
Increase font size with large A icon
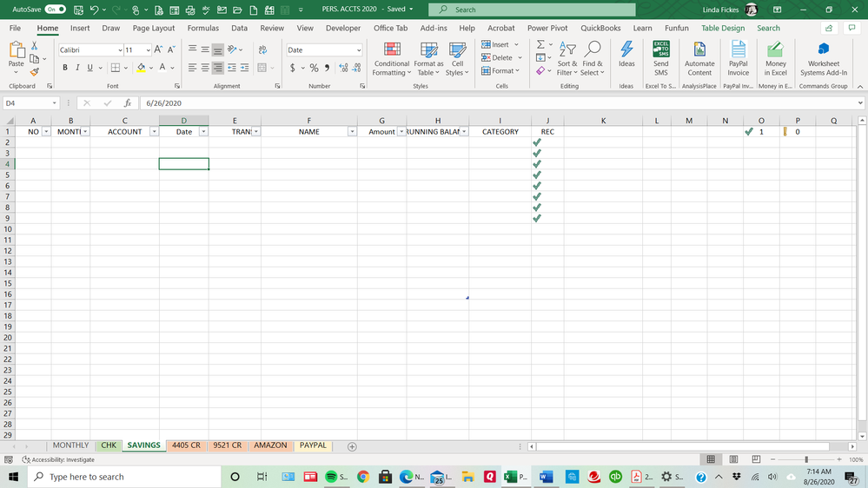[x=158, y=49]
